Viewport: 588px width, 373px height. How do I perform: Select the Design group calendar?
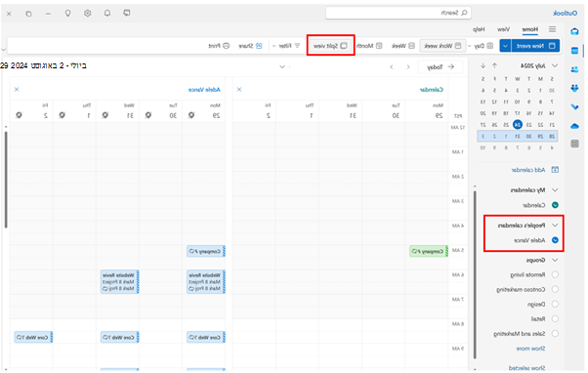[x=555, y=304]
